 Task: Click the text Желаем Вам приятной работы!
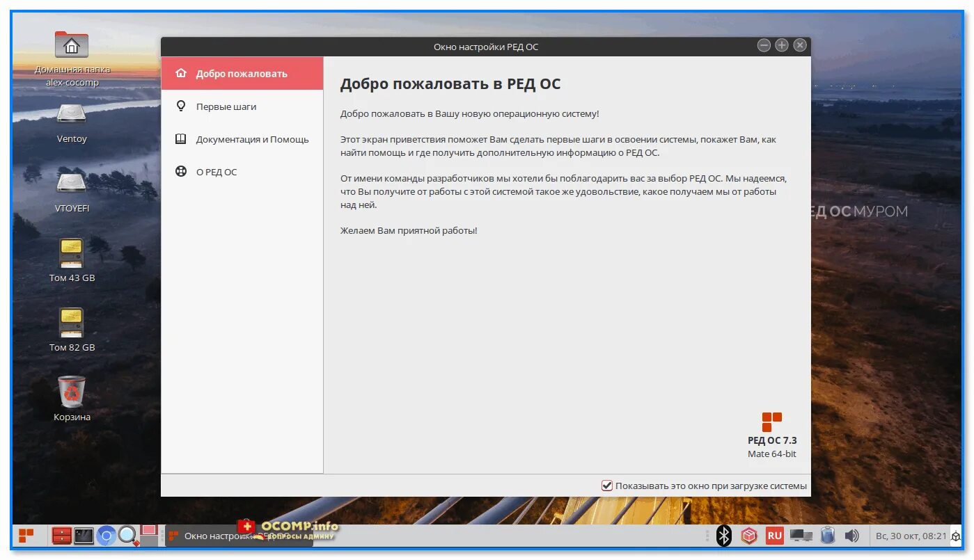(x=409, y=230)
